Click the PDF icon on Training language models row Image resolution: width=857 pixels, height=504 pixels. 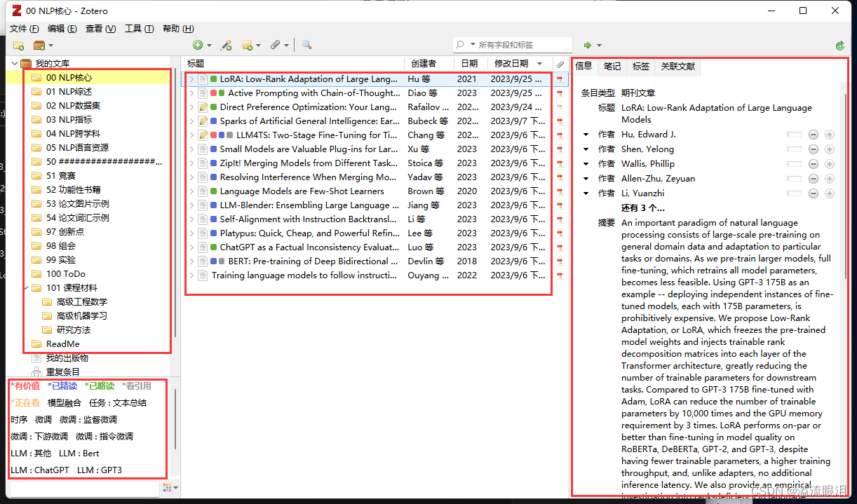pyautogui.click(x=560, y=275)
